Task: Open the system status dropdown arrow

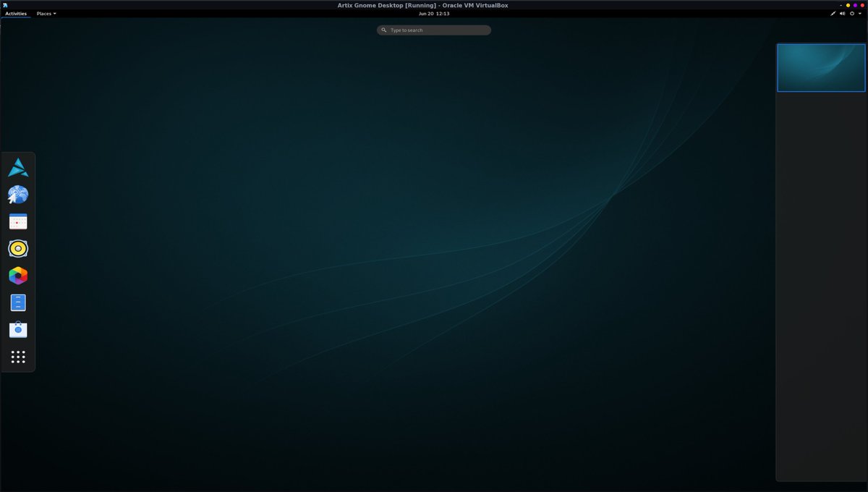Action: click(x=860, y=13)
